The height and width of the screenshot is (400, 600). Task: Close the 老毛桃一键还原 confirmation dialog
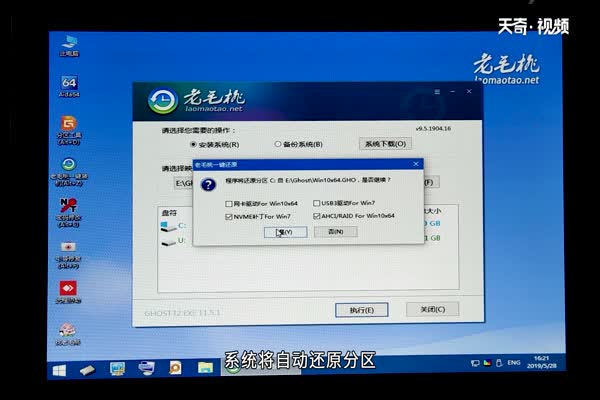(x=416, y=164)
